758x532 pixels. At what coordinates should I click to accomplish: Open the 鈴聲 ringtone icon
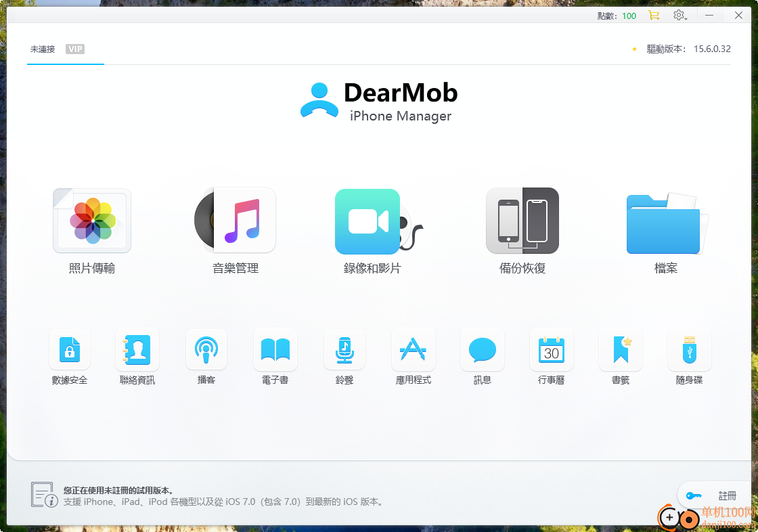tap(344, 349)
